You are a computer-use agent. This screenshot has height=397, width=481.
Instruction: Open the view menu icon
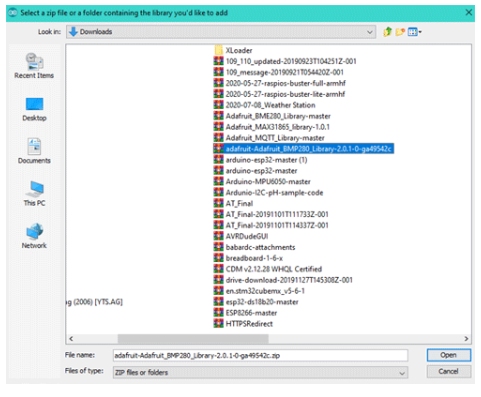414,32
